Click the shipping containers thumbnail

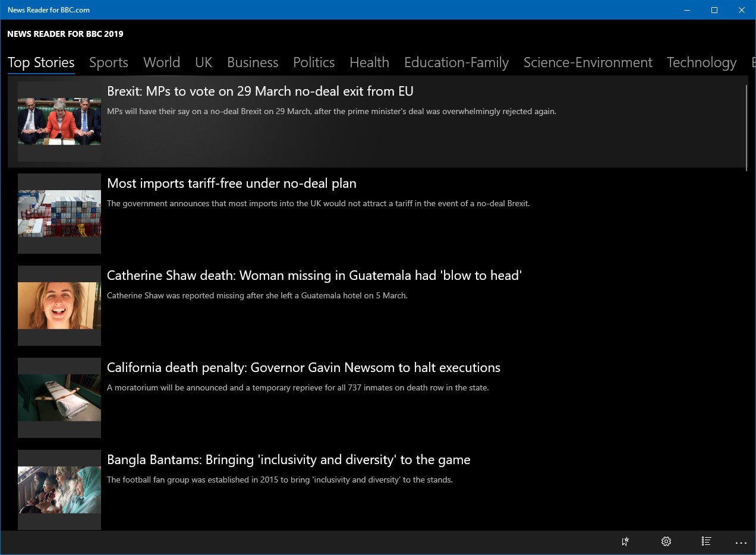pos(59,213)
